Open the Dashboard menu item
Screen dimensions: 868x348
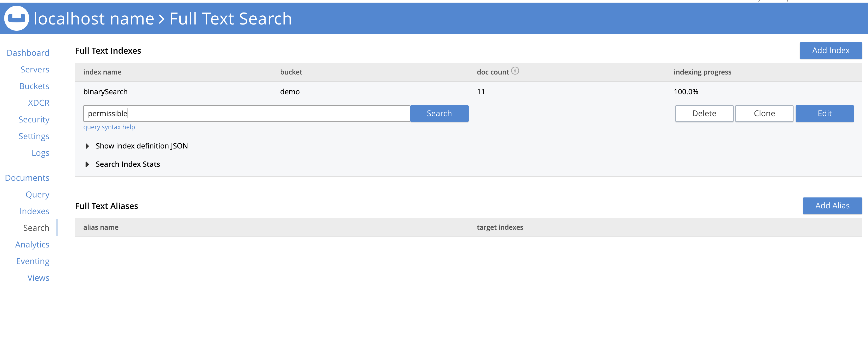(28, 53)
